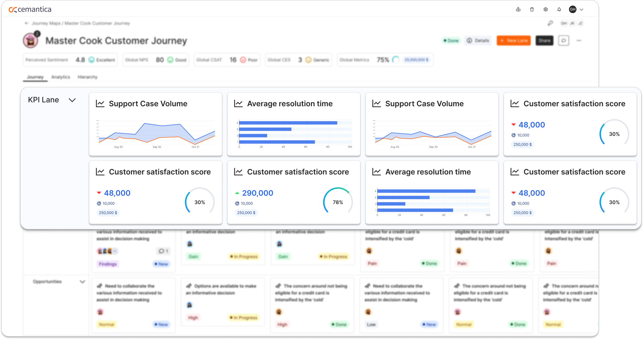Select the Perceived Sentiment 4.8 metric
644x339 pixels.
70,60
